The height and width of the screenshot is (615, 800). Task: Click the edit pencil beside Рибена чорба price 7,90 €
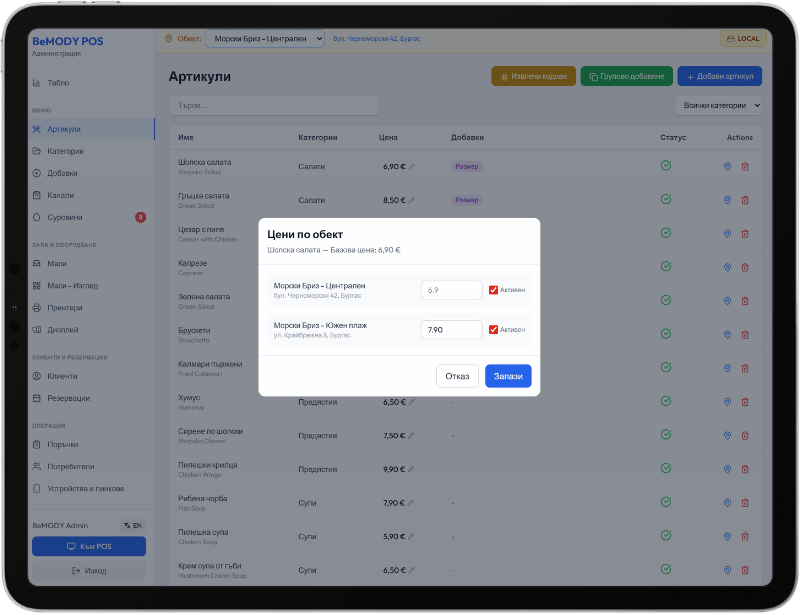(x=411, y=503)
